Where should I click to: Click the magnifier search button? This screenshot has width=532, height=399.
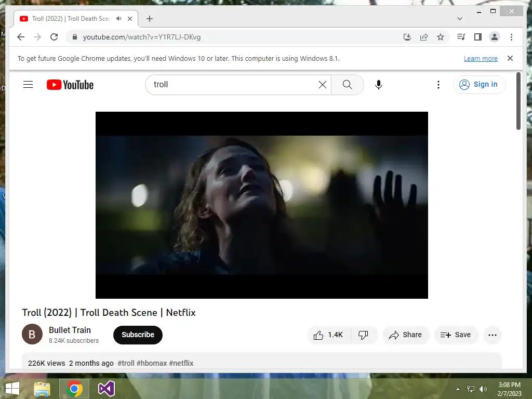347,85
